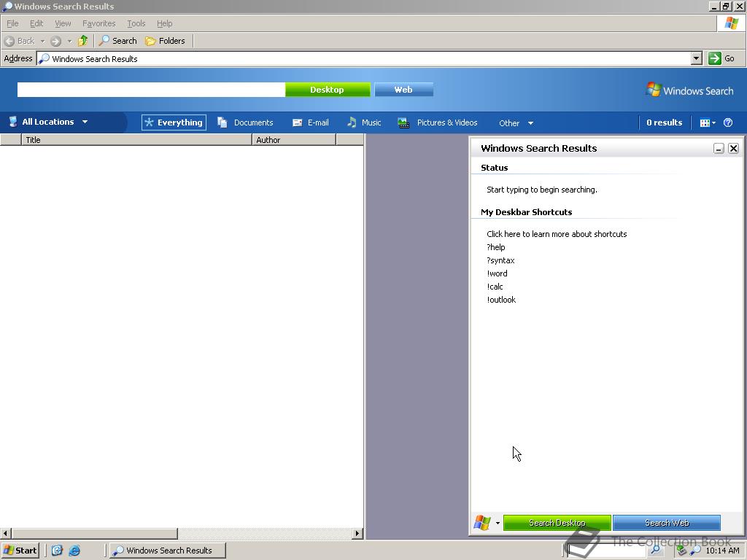Click in the Windows Search query box
Screen dimensions: 747x560
(151, 90)
